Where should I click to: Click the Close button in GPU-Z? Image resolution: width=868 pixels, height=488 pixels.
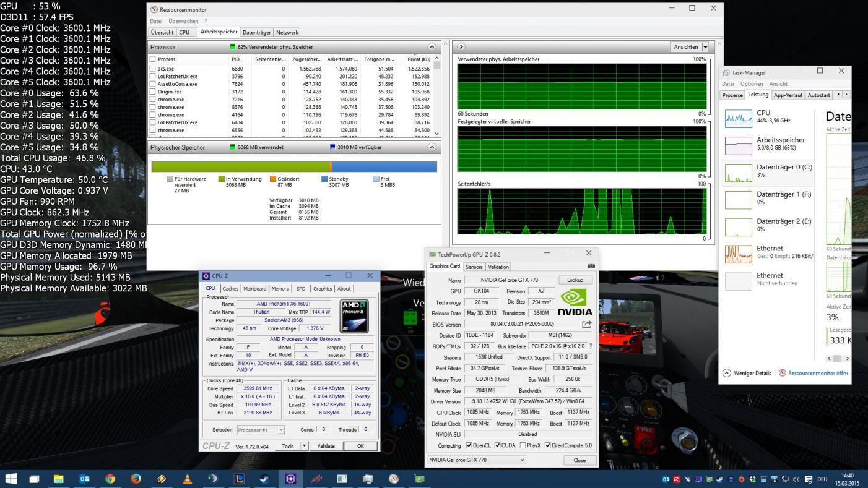point(579,460)
